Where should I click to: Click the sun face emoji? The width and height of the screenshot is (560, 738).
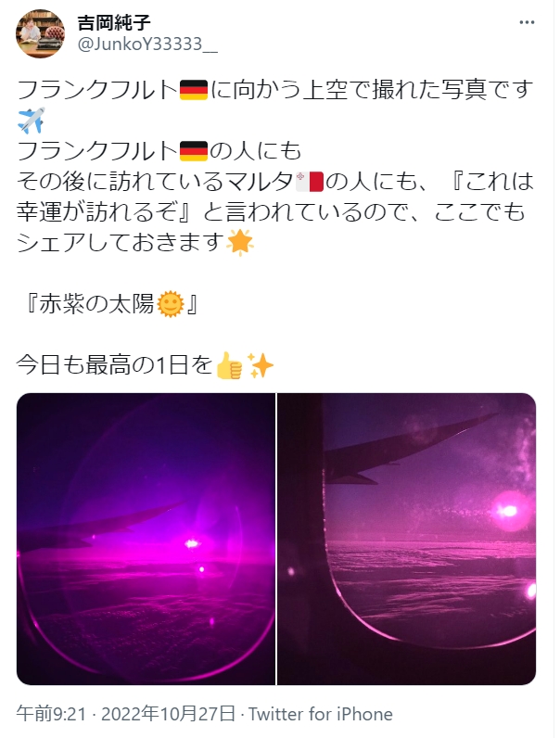click(x=171, y=304)
